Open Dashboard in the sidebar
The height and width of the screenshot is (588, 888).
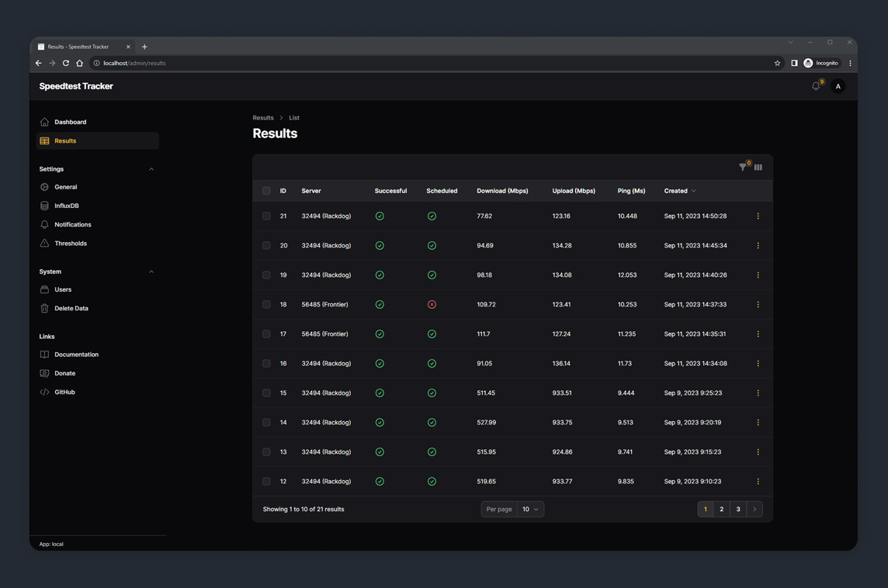(x=97, y=123)
